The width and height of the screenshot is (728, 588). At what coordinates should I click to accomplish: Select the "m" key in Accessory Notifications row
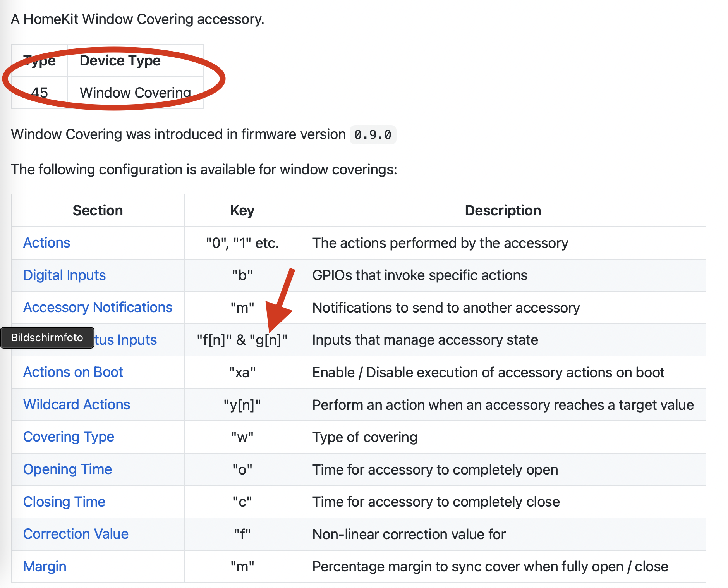point(242,308)
